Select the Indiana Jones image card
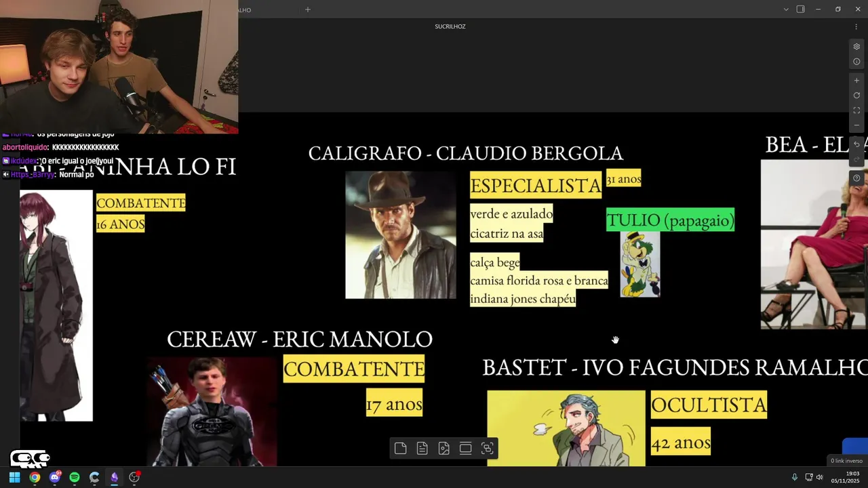 coord(401,235)
